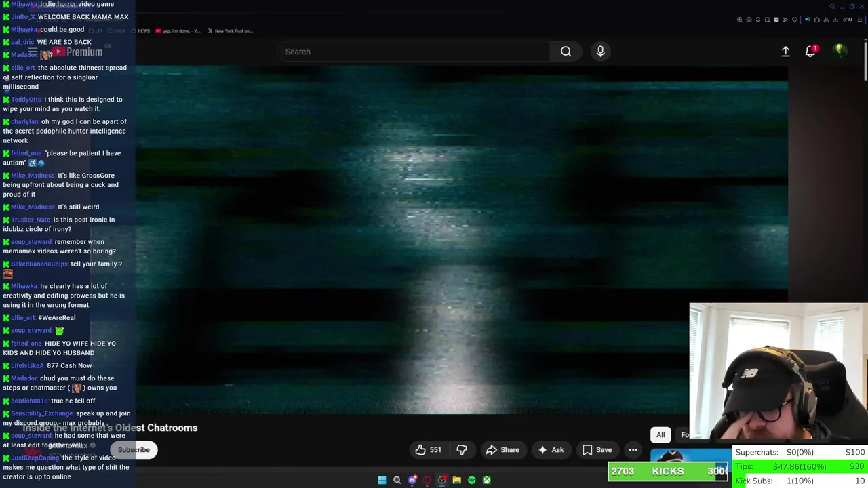
Task: Click inside the YouTube search field
Action: point(414,52)
